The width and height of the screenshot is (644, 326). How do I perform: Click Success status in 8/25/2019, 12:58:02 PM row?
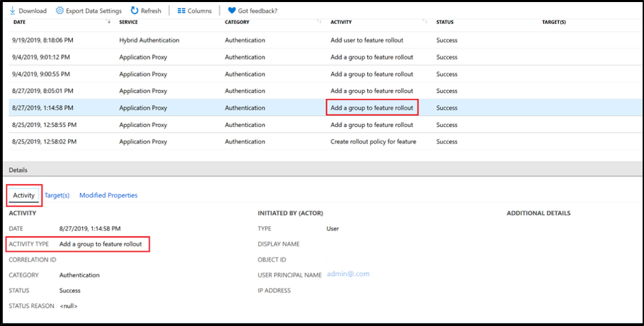coord(446,141)
